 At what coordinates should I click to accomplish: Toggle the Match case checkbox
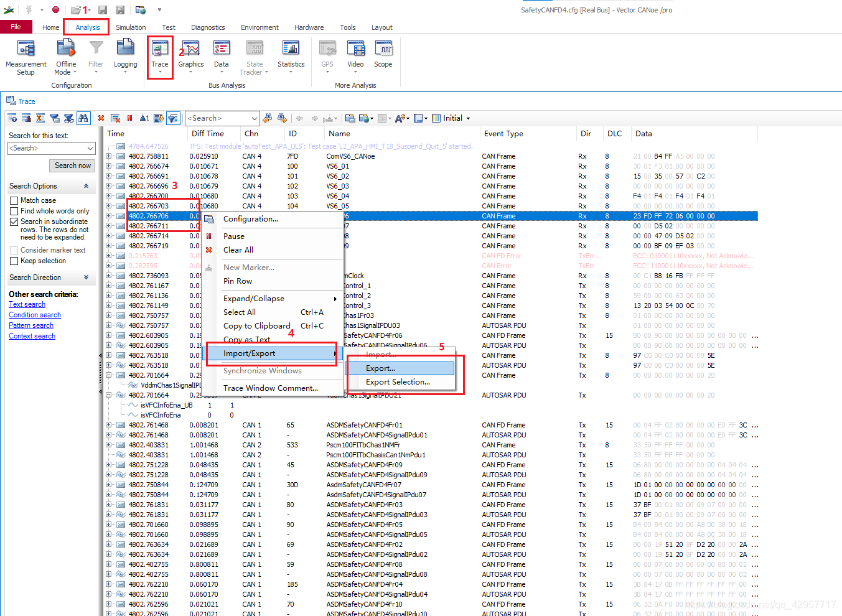[14, 200]
